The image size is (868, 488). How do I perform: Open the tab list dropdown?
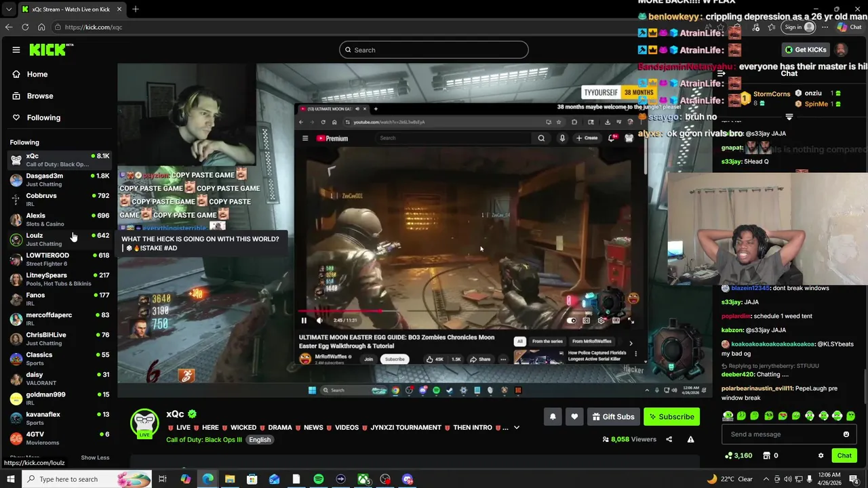click(8, 9)
